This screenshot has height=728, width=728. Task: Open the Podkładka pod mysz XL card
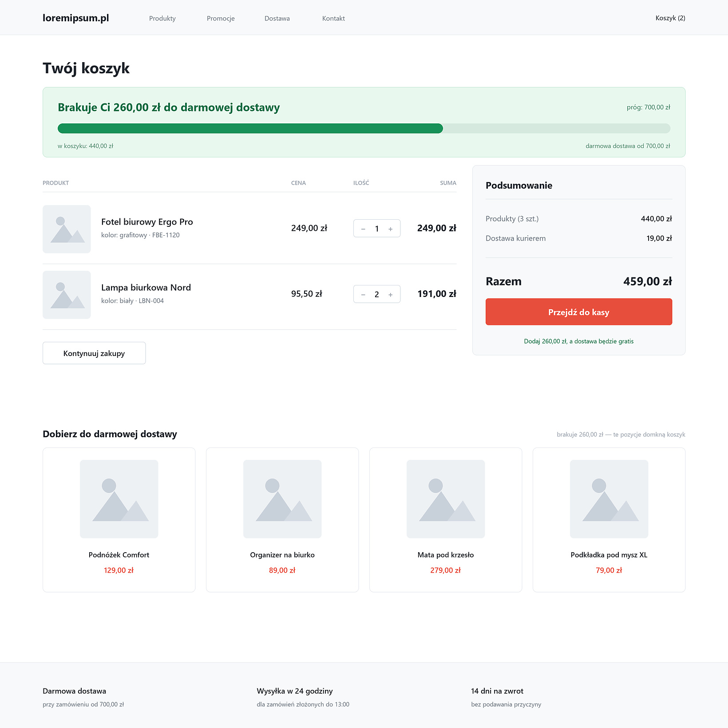(609, 520)
